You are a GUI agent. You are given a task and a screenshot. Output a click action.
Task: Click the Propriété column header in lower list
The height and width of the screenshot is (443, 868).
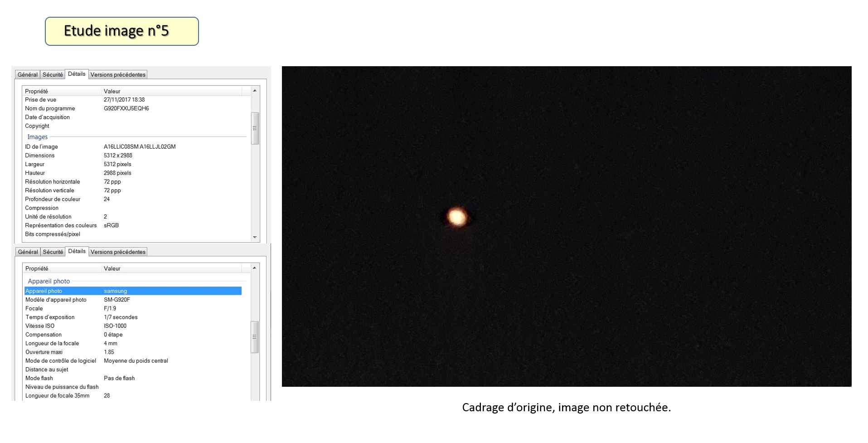point(62,268)
